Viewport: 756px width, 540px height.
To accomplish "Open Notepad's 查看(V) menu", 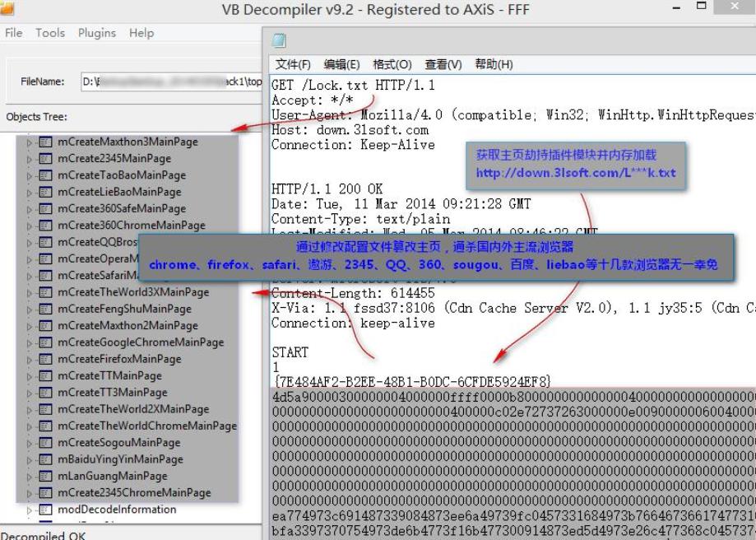I will click(x=443, y=64).
